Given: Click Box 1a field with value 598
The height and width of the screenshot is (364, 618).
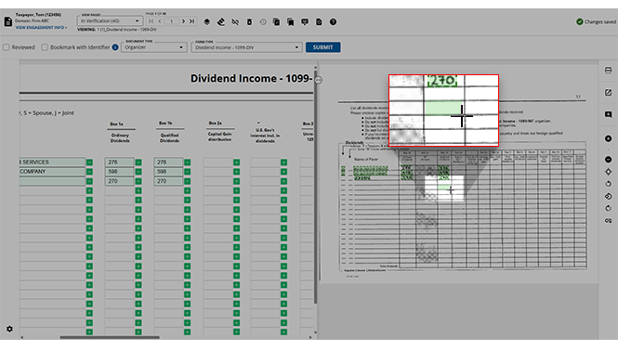Looking at the screenshot, I should (x=120, y=172).
